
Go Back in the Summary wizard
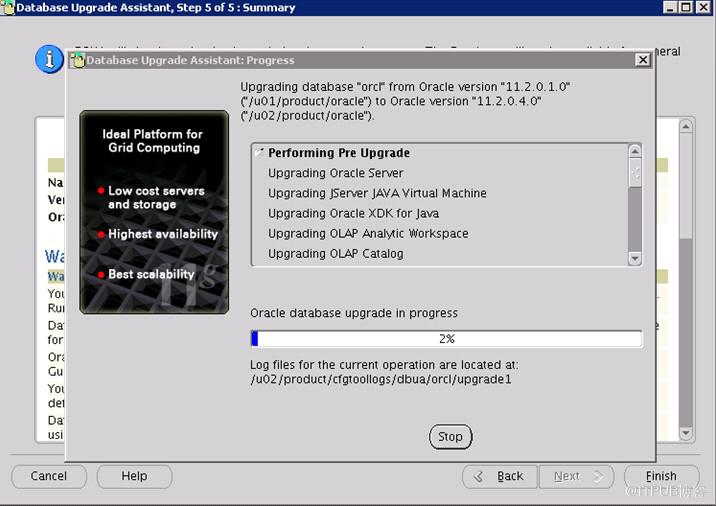[x=500, y=476]
